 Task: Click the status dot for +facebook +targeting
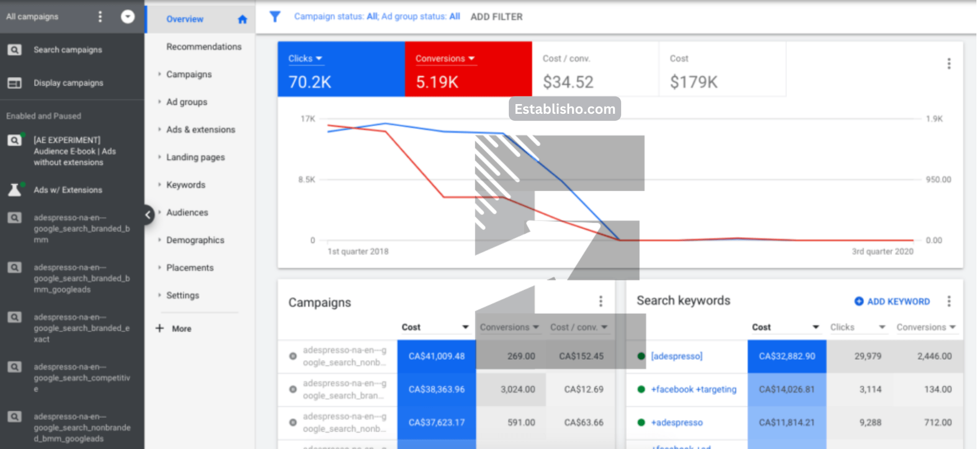[641, 389]
